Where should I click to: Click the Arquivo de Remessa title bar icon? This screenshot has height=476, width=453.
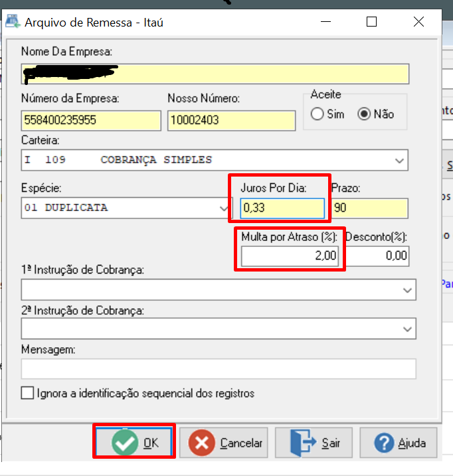click(13, 21)
